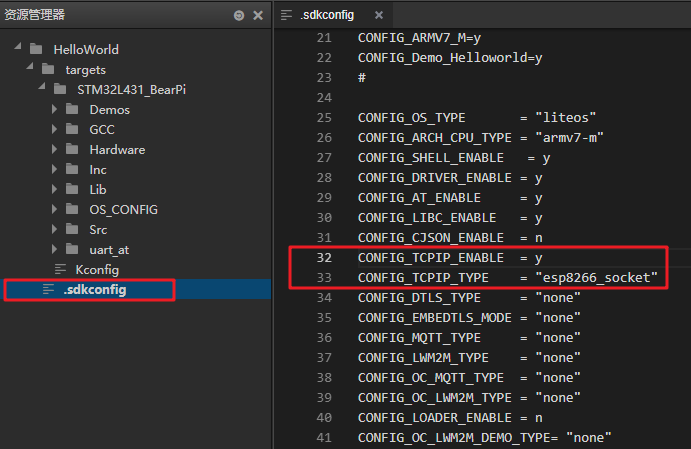Click the explorer panel locate/sync icon

(x=239, y=16)
